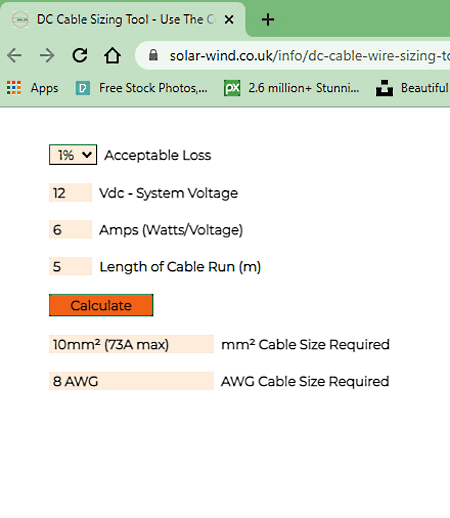450x518 pixels.
Task: Open the Apps grid icon in bookmarks
Action: (14, 88)
